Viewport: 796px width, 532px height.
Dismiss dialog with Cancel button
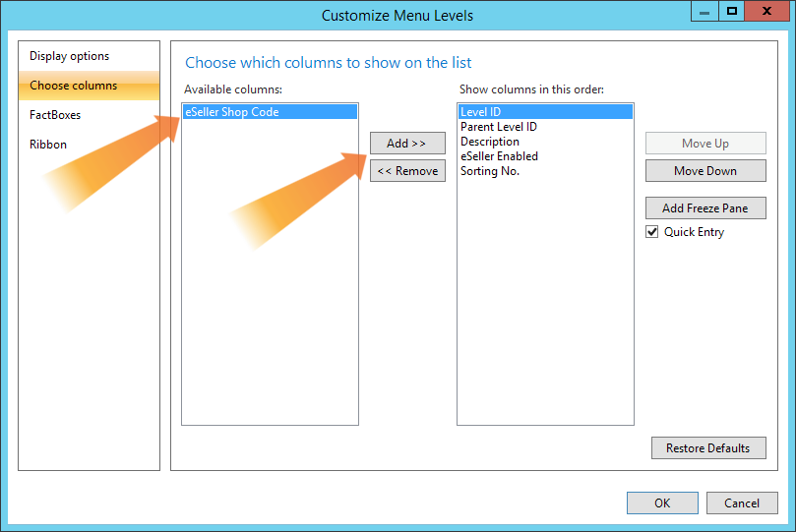tap(742, 502)
